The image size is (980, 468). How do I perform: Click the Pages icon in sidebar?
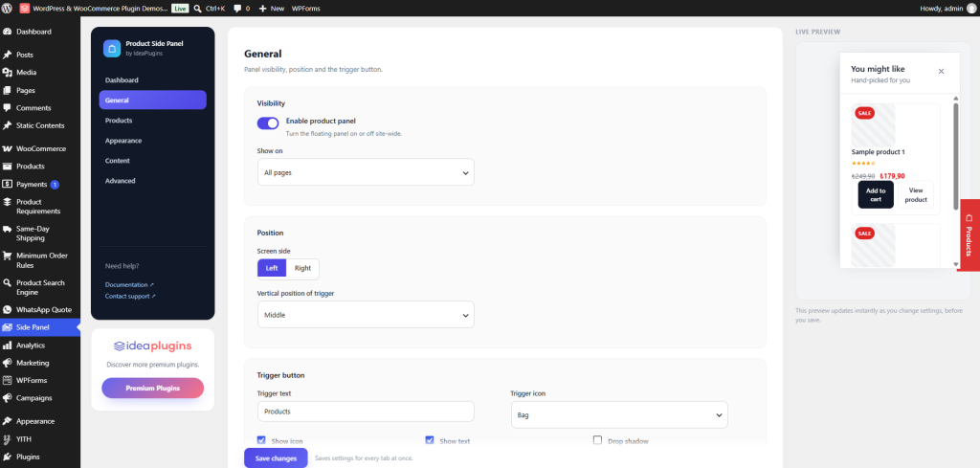pos(8,90)
